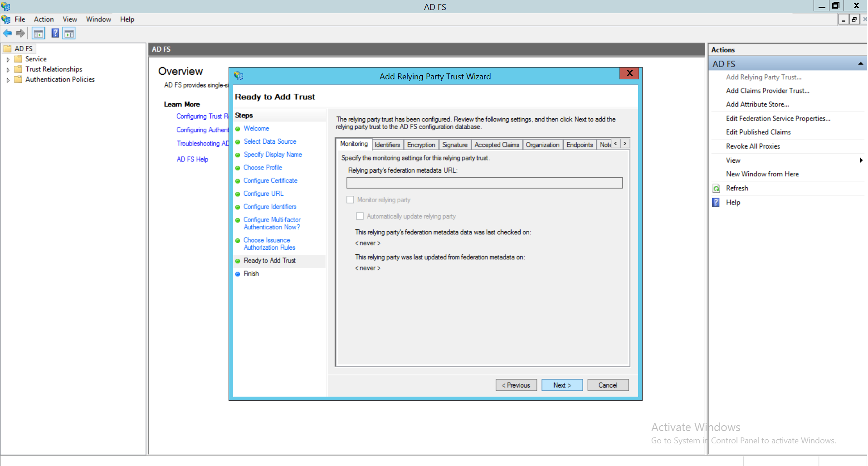
Task: Collapse the AD FS actions section
Action: (x=860, y=63)
